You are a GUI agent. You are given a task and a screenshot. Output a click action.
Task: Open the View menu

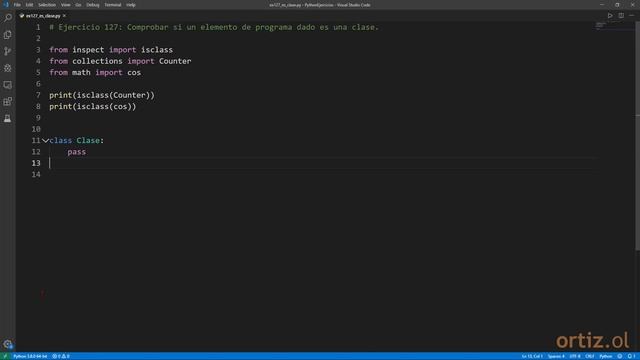point(66,5)
